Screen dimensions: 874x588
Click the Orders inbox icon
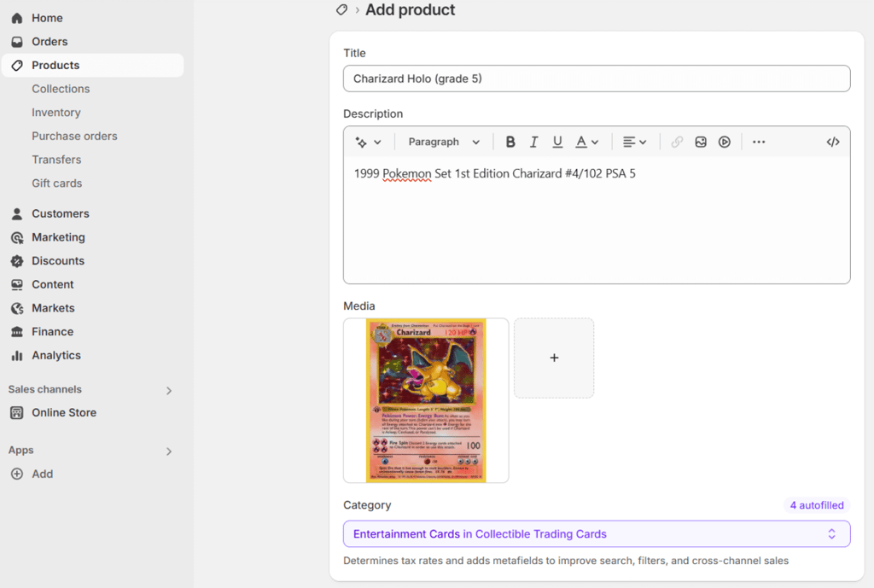point(17,42)
